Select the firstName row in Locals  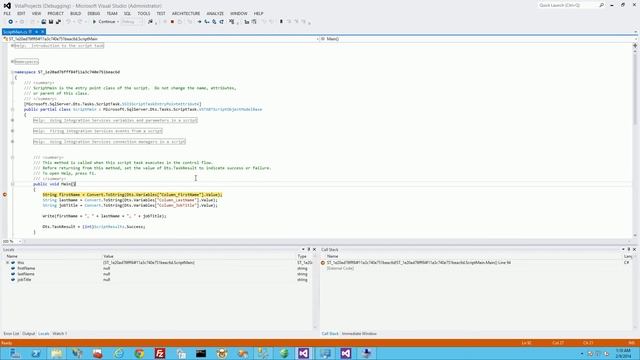click(x=158, y=269)
